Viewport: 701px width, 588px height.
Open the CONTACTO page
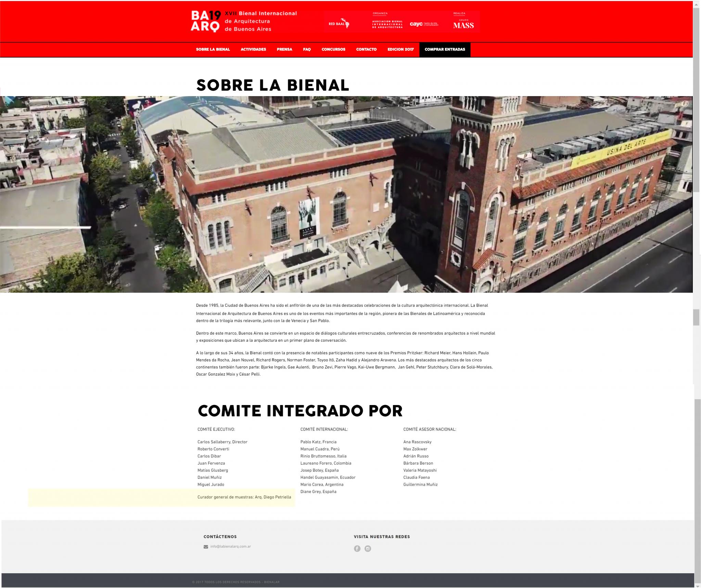point(366,50)
